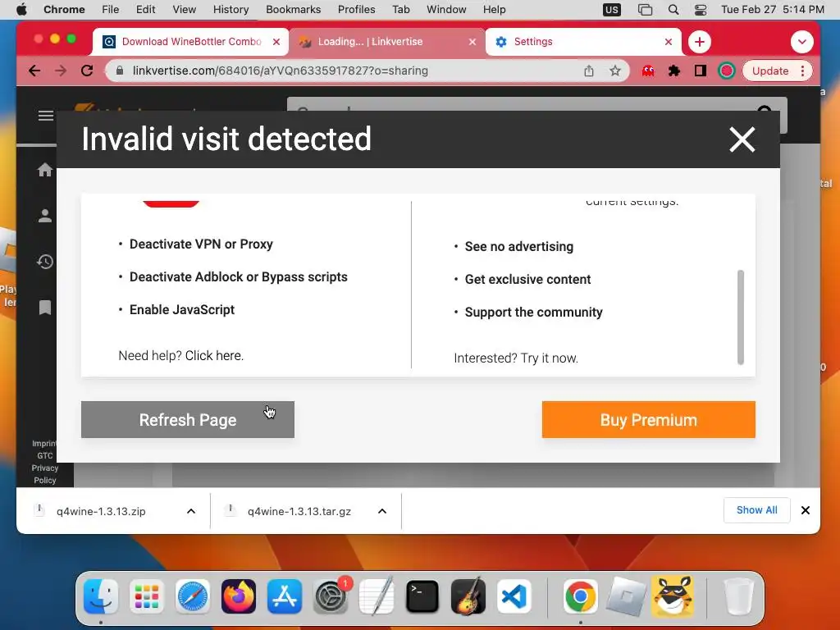840x630 pixels.
Task: Show all downloads
Action: [756, 510]
